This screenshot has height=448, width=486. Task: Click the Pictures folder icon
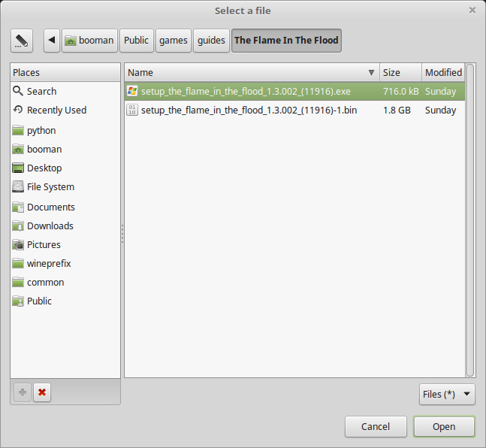(x=18, y=245)
